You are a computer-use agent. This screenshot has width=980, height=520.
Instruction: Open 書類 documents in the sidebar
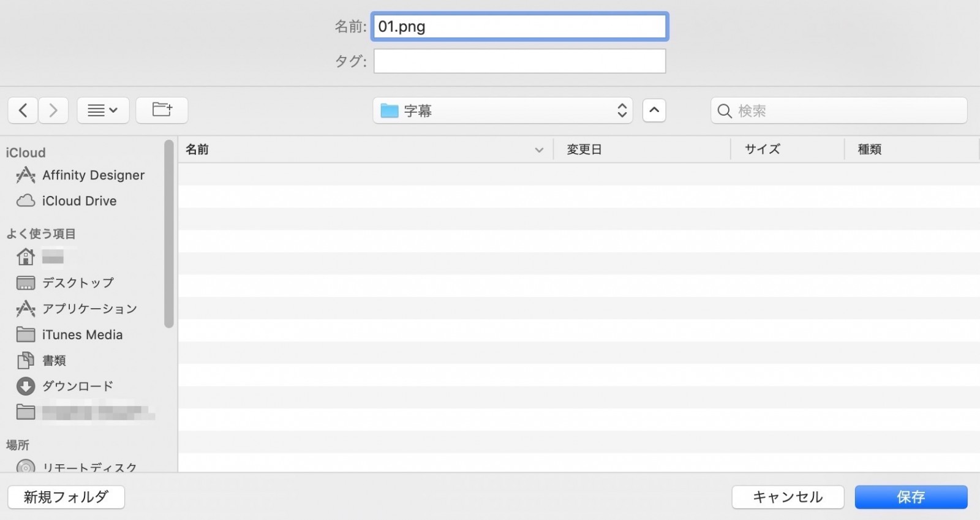coord(42,361)
